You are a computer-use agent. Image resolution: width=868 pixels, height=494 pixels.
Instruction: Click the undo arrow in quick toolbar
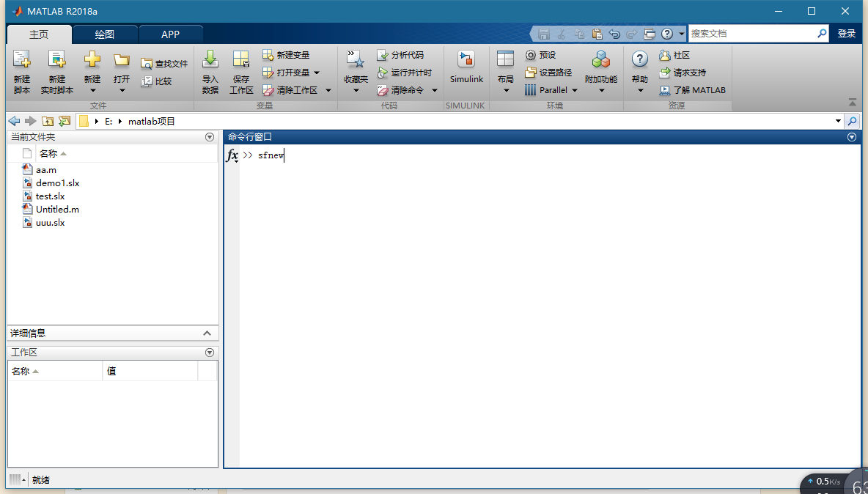pos(614,34)
